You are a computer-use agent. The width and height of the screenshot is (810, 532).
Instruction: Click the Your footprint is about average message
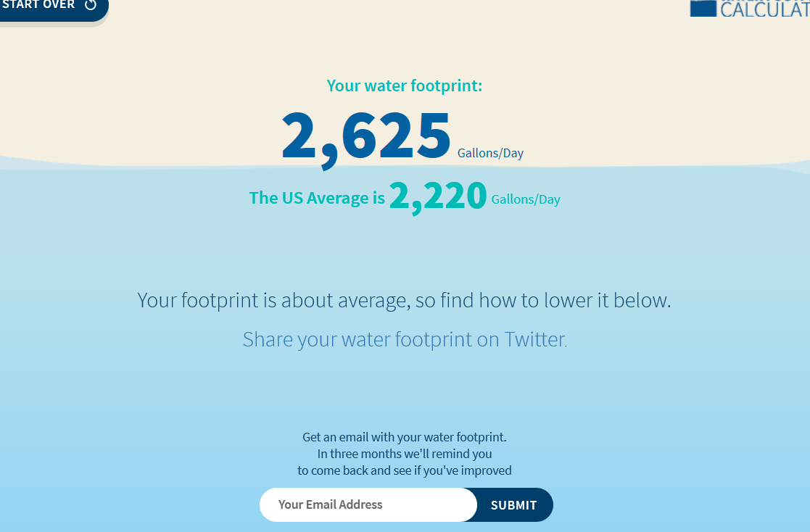click(x=405, y=301)
